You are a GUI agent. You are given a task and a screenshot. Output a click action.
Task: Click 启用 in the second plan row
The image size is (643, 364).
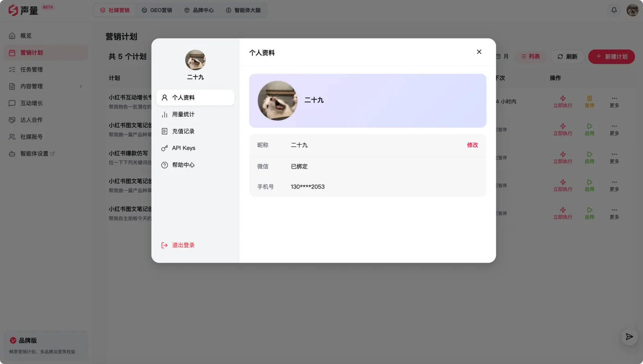590,129
